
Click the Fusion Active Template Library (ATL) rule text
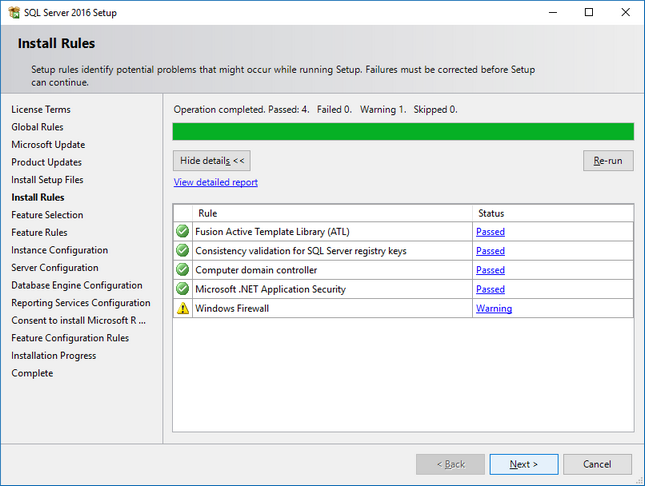[x=272, y=232]
